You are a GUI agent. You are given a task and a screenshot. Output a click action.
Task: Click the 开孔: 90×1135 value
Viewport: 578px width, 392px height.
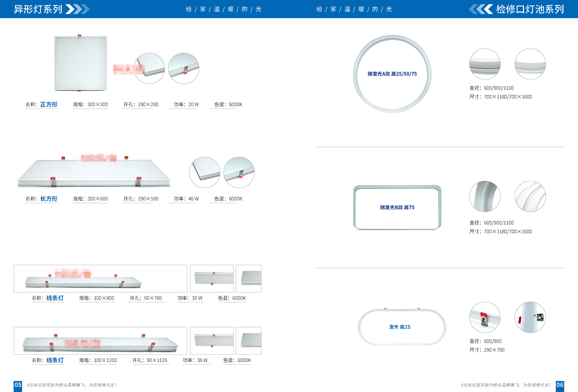click(150, 360)
